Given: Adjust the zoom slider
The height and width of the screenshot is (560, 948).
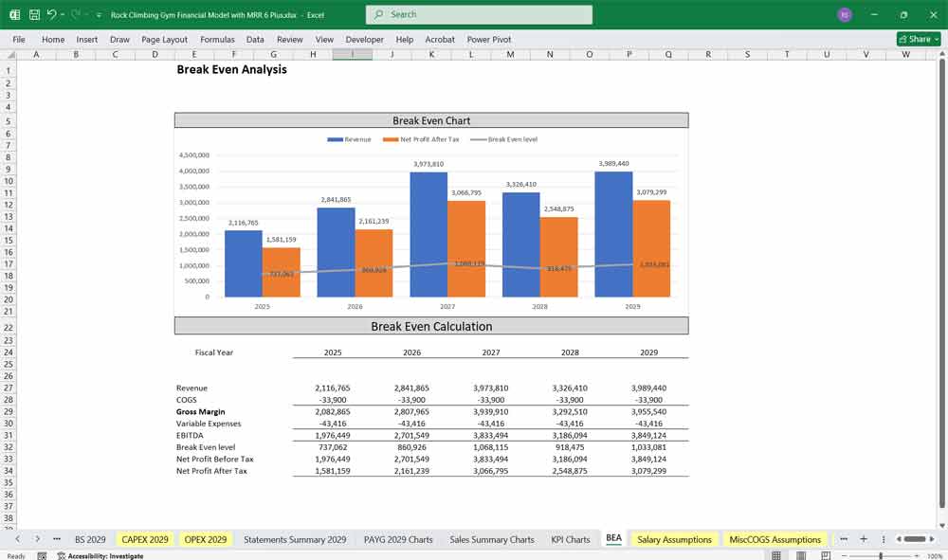Looking at the screenshot, I should [880, 554].
